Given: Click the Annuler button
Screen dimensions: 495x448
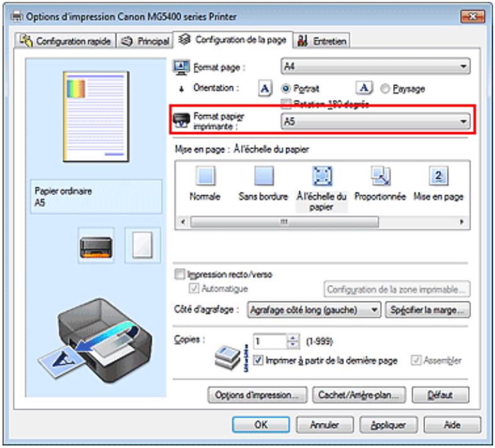Looking at the screenshot, I should [325, 425].
